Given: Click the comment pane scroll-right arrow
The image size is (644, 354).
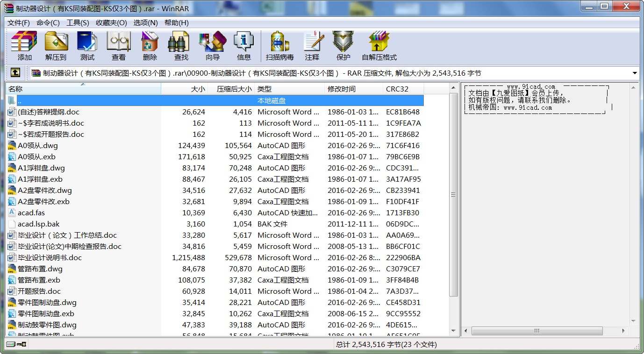Looking at the screenshot, I should pos(624,331).
